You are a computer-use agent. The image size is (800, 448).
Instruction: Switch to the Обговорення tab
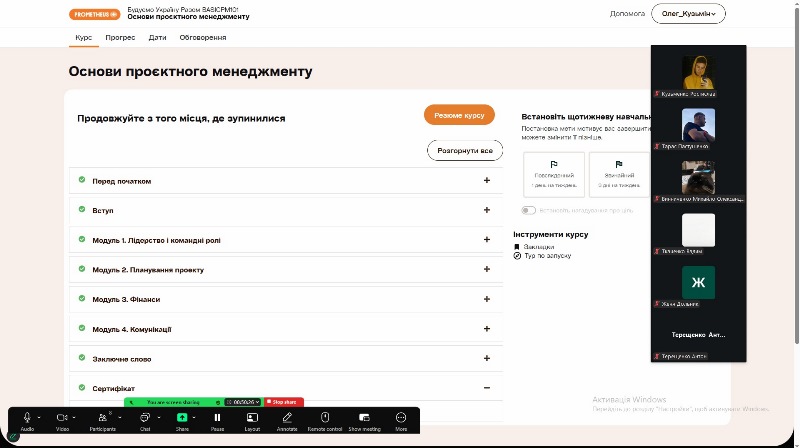[203, 37]
